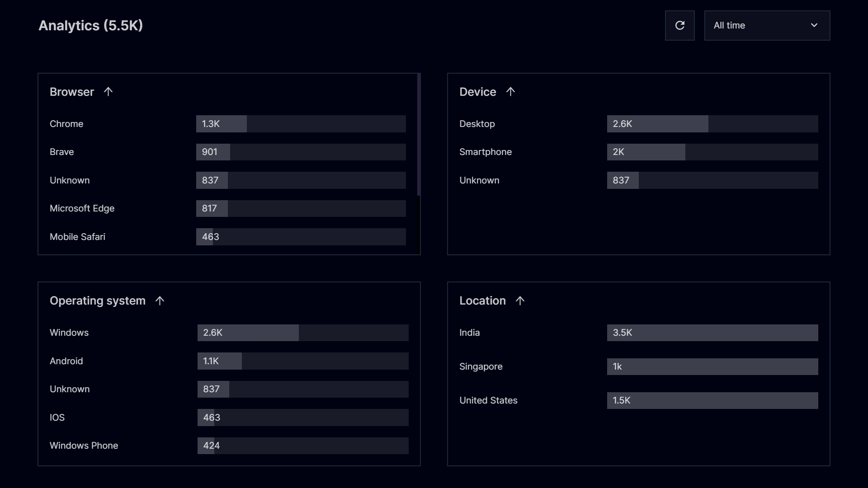This screenshot has height=488, width=868.
Task: Click the Browser sort arrow icon
Action: 108,92
